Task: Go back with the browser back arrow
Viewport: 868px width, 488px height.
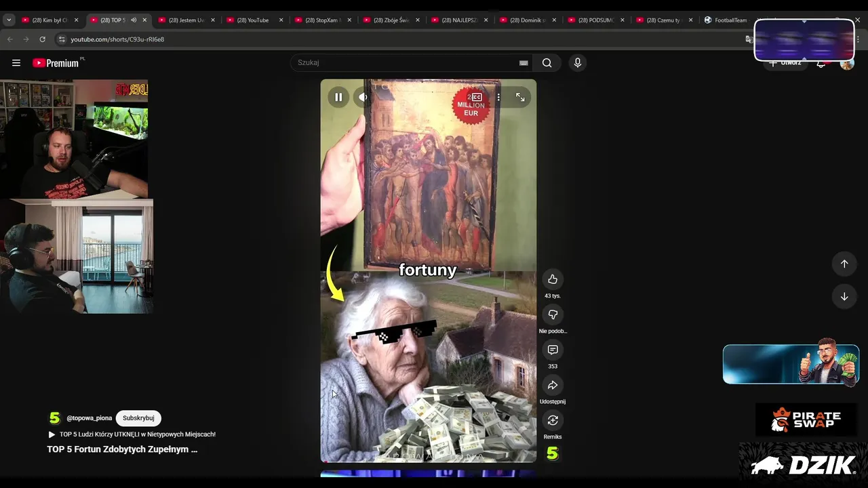Action: (10, 39)
